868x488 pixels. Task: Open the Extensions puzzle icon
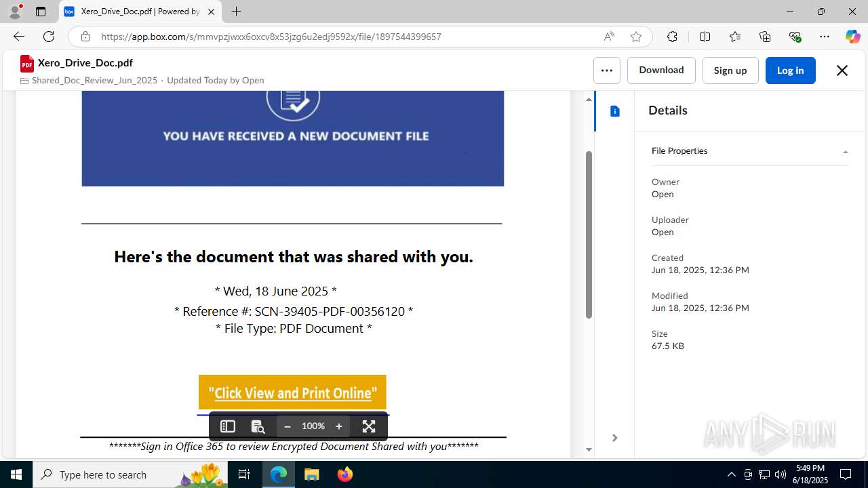(672, 37)
